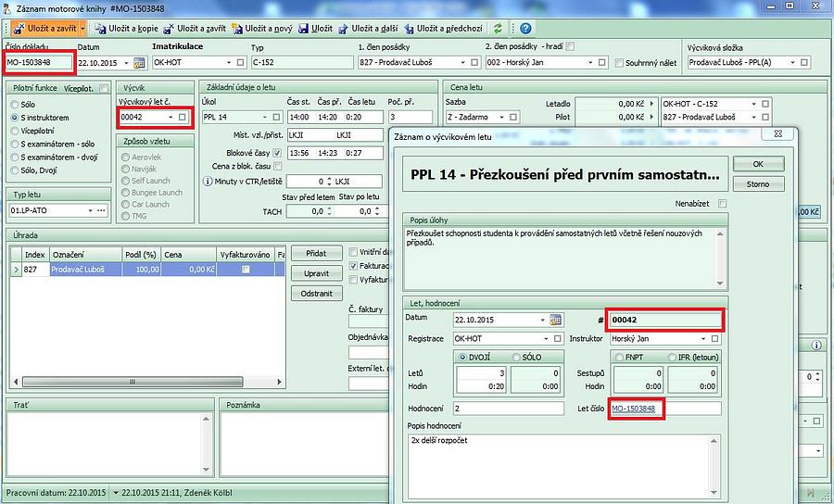Click the floppy disk 'Uložit' icon

(315, 29)
